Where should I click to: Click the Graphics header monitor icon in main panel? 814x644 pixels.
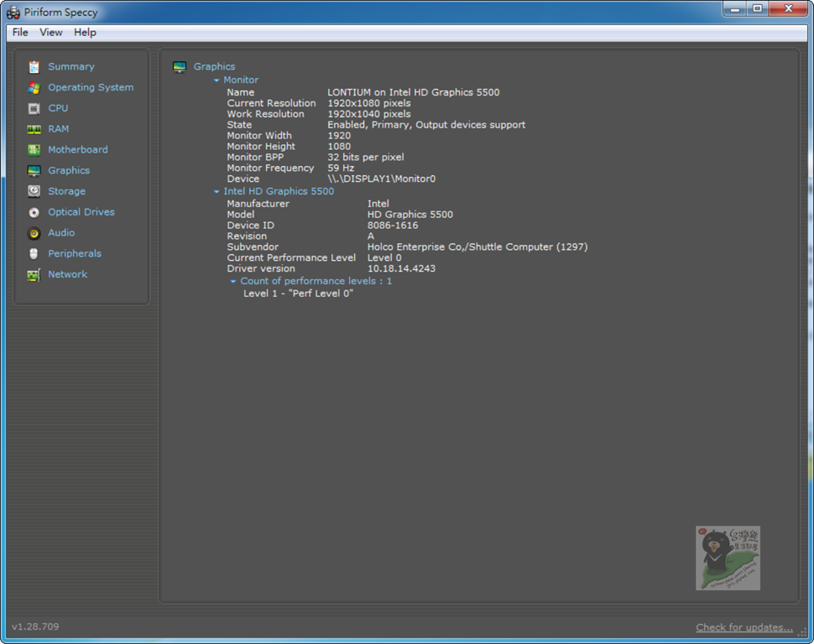(180, 67)
